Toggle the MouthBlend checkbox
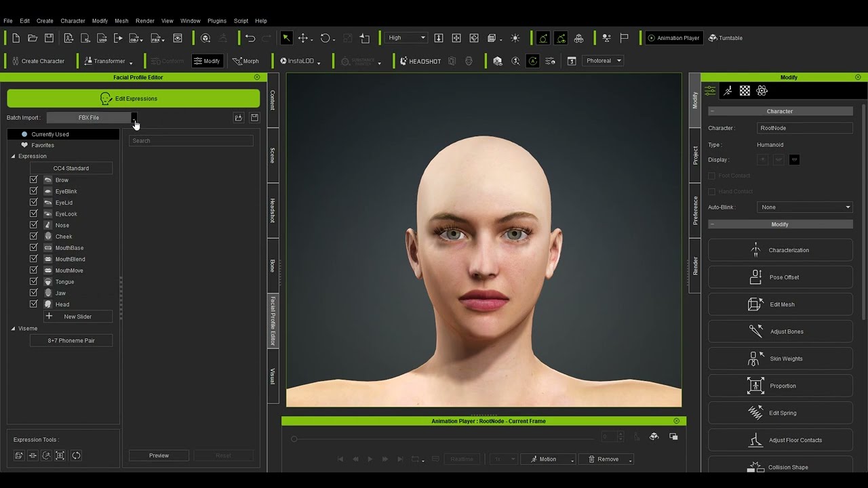This screenshot has width=868, height=488. [x=33, y=259]
